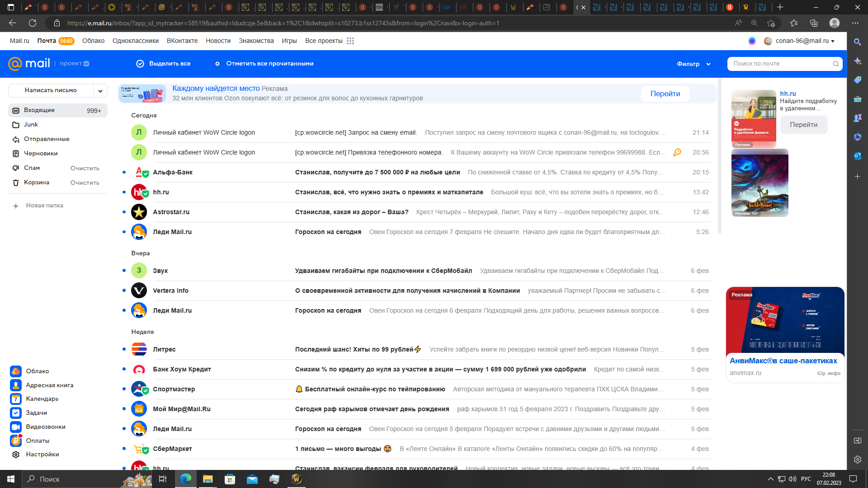Click the Sent arrow icon (Отправленные)

[16, 139]
